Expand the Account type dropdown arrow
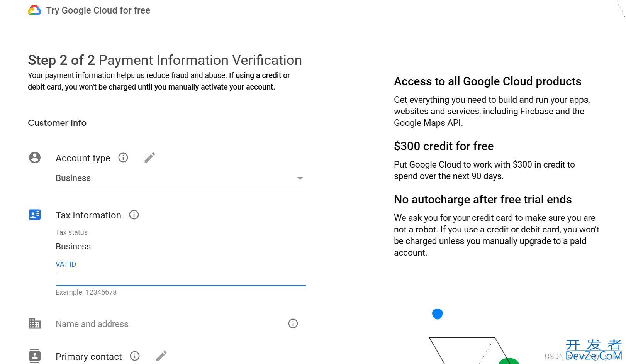Screen dimensions: 626x364 click(x=300, y=178)
